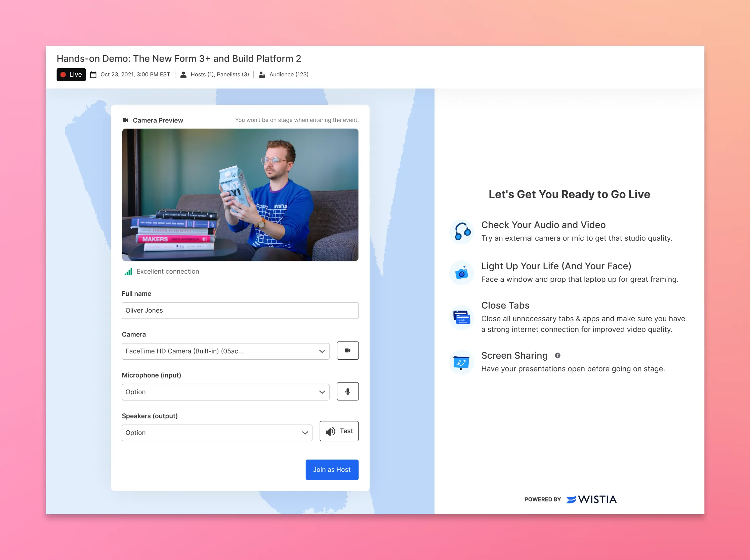The image size is (750, 560).
Task: Click the hosts person icon
Action: click(183, 75)
